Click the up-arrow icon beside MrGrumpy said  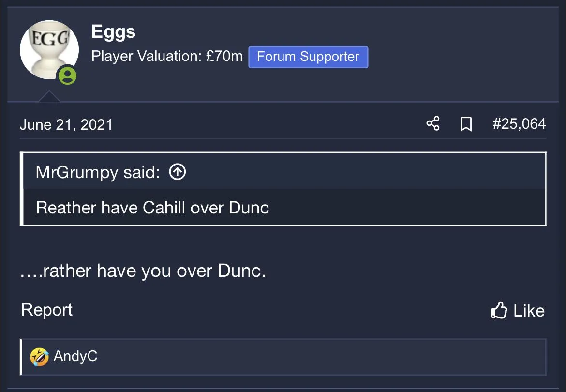click(178, 171)
